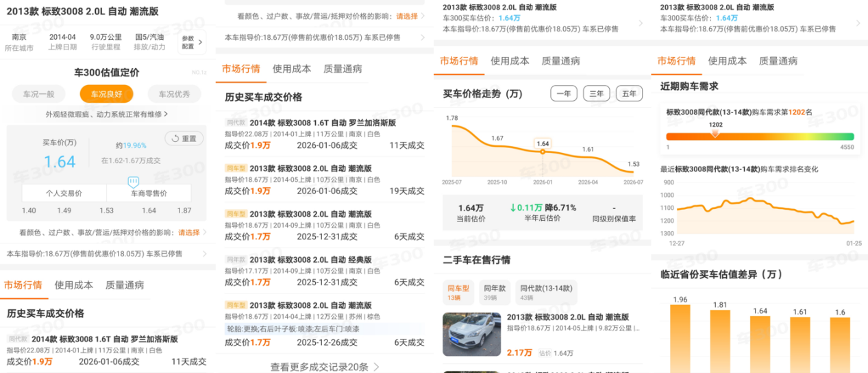868x373 pixels.
Task: Select 市场行情 tab above 买车价格走势
Action: [459, 60]
